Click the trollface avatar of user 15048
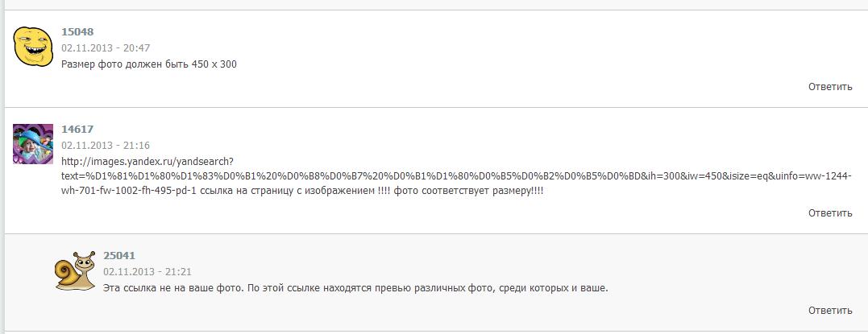Image resolution: width=868 pixels, height=334 pixels. [x=33, y=46]
